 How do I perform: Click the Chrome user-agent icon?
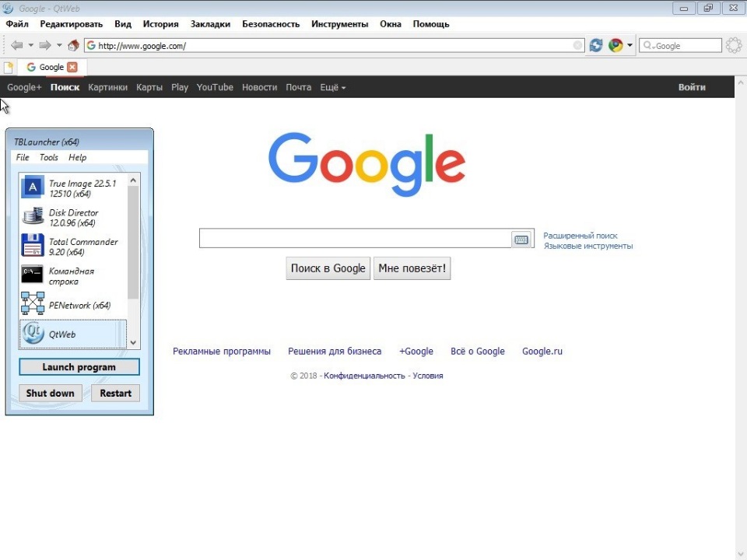tap(615, 45)
